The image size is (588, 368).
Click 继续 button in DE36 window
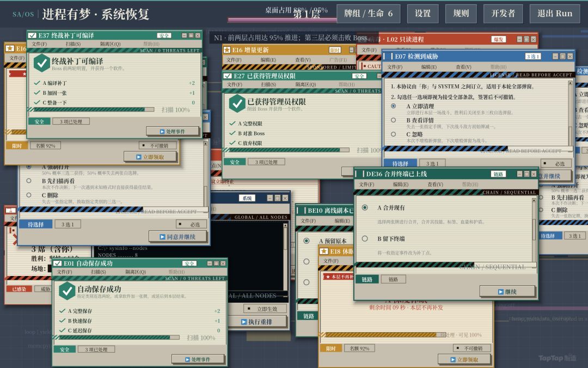tap(507, 291)
